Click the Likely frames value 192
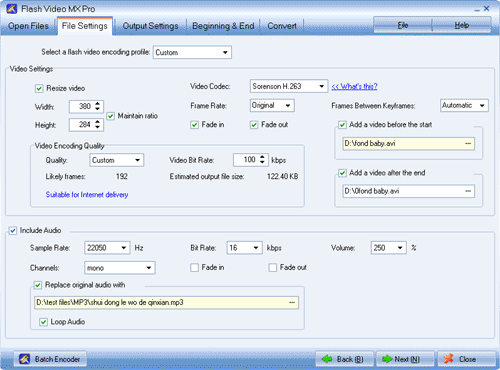The width and height of the screenshot is (500, 370). click(122, 177)
